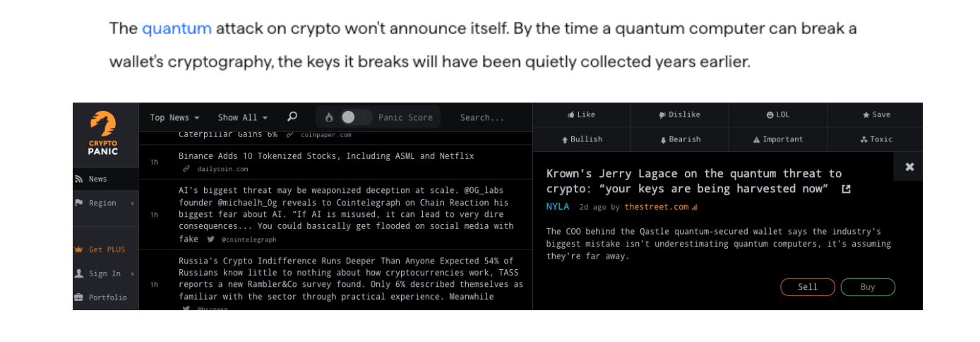Vote Bullish on the article
Viewport: 980px width, 342px height.
tap(581, 139)
